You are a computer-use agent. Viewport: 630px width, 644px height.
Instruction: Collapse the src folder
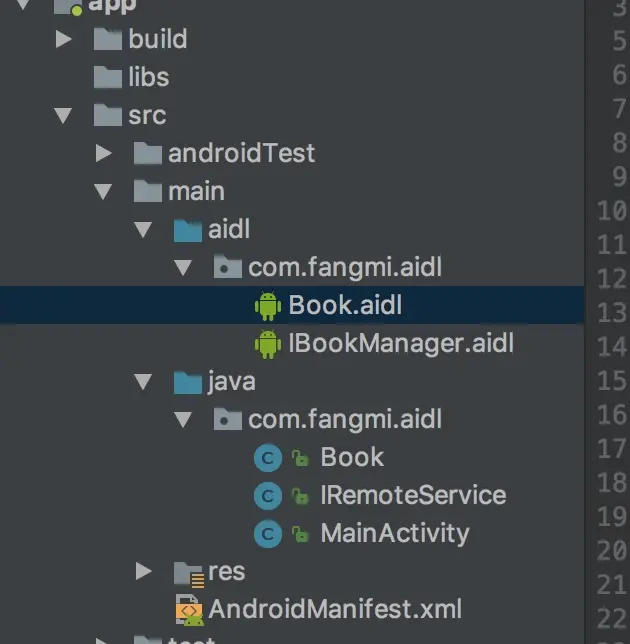[x=65, y=116]
